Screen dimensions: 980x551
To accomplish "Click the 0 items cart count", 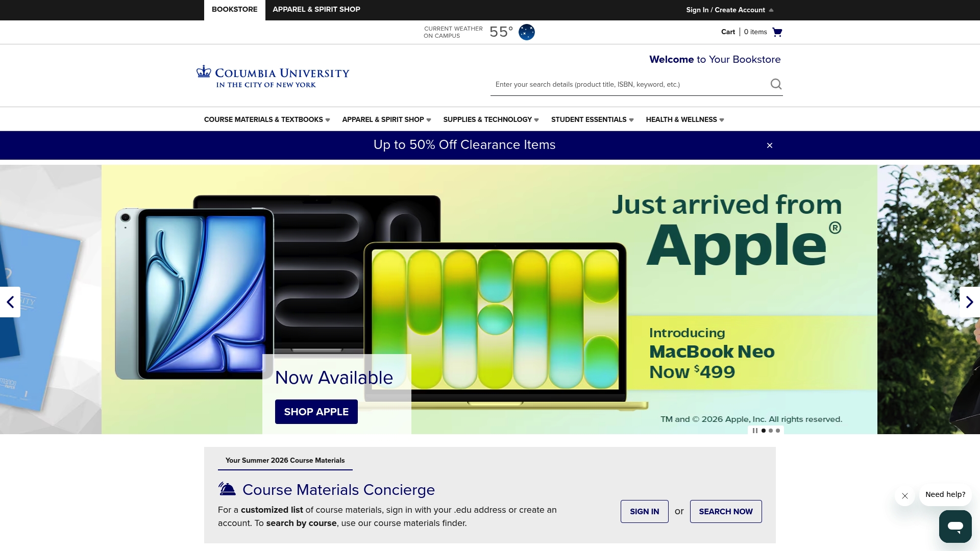I will pos(755,32).
